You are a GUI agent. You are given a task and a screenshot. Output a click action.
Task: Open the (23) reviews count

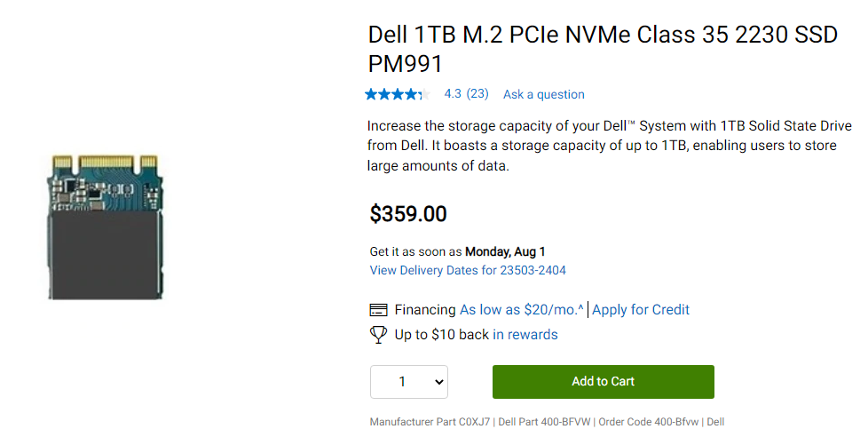(477, 94)
